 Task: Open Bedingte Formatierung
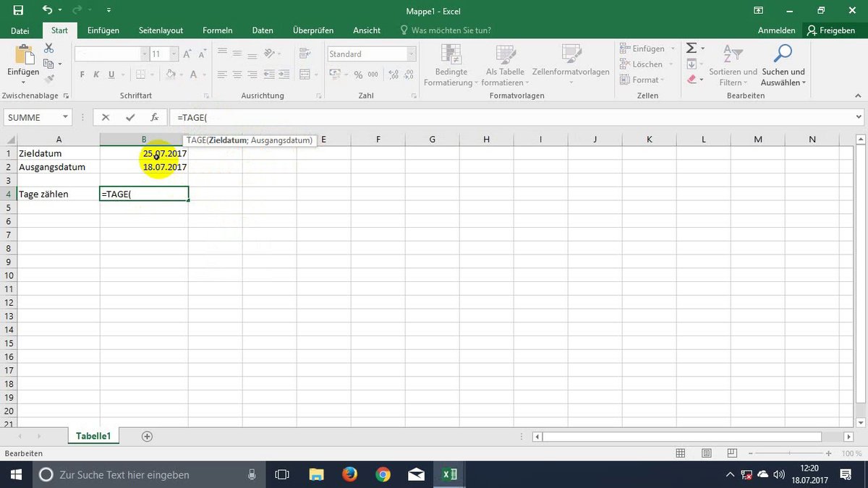pos(450,65)
